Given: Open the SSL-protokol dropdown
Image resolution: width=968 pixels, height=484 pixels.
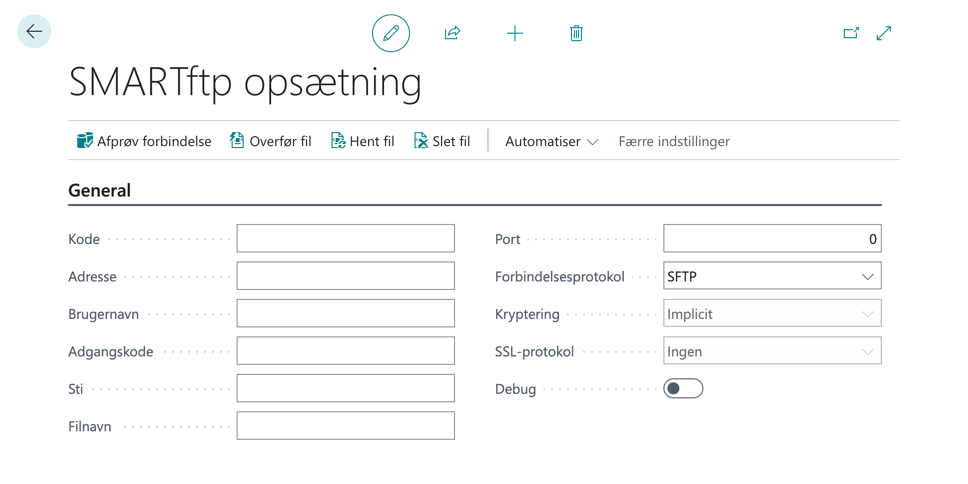Looking at the screenshot, I should [x=772, y=351].
